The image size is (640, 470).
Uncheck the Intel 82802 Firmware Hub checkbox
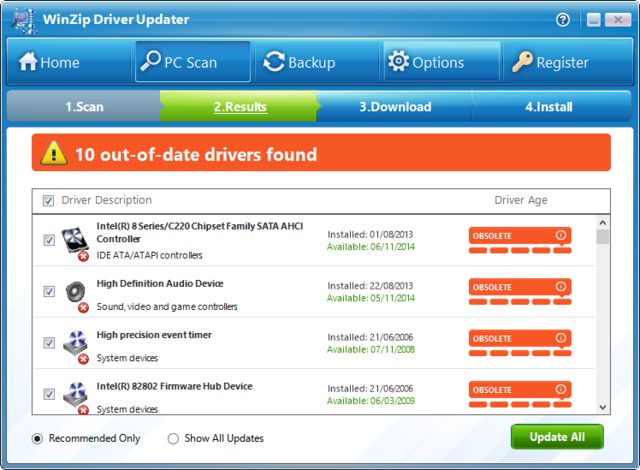pyautogui.click(x=49, y=394)
